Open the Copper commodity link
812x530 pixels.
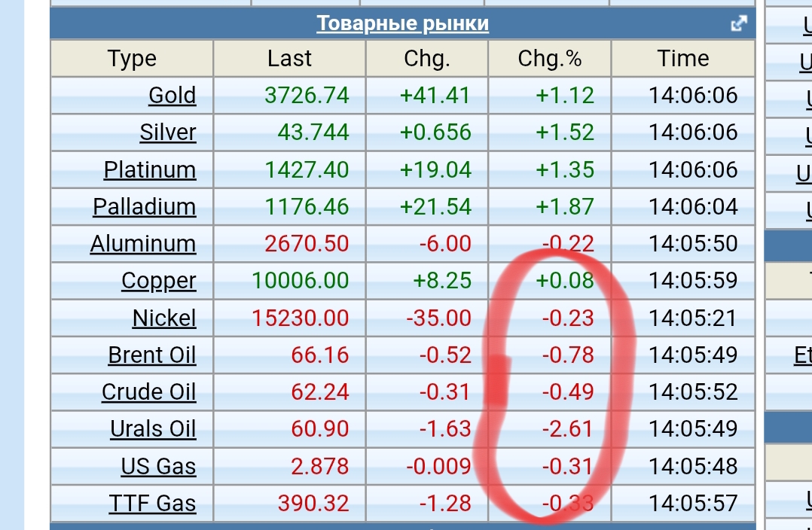click(x=158, y=281)
